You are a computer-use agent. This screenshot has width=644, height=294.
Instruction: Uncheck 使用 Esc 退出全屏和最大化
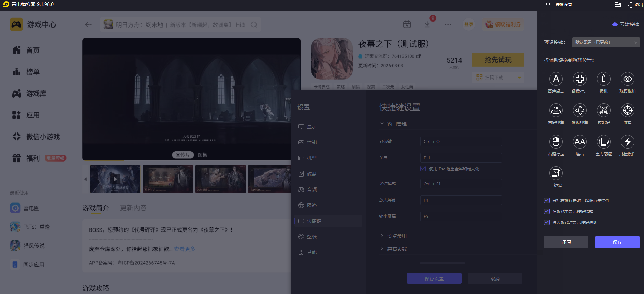pos(423,169)
